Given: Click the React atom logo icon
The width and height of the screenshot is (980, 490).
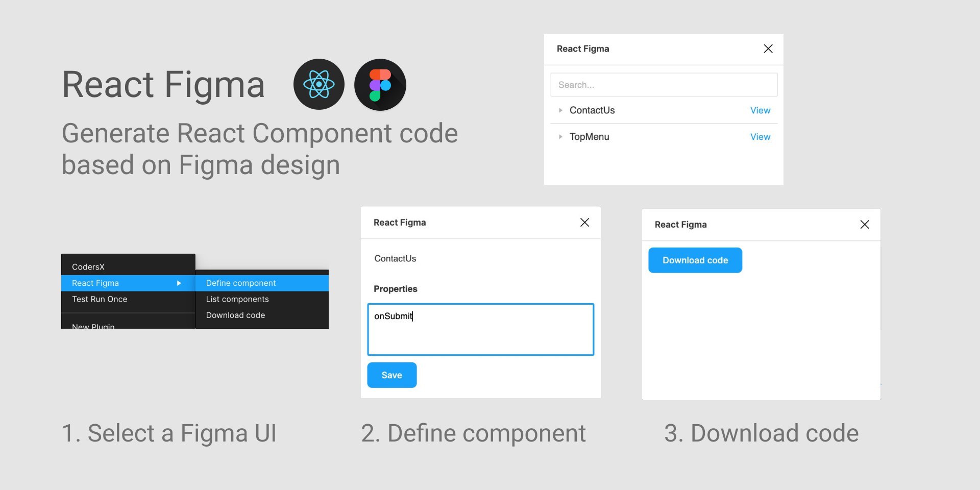Looking at the screenshot, I should (319, 84).
